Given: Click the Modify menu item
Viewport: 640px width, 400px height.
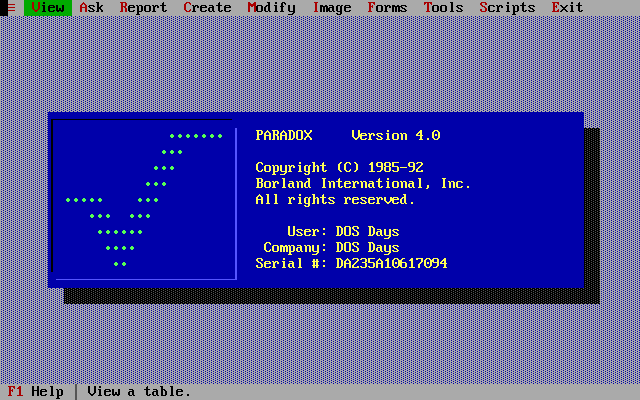Looking at the screenshot, I should 271,8.
